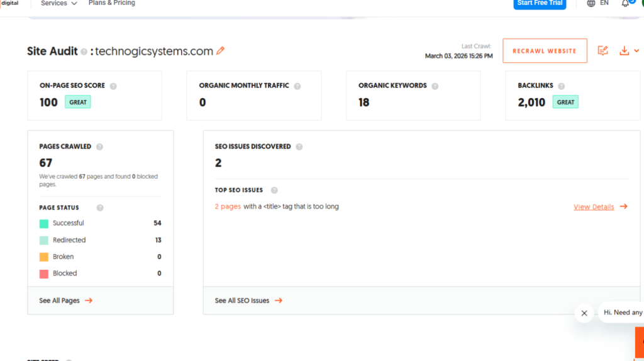The image size is (644, 361).
Task: Click the technogicsystems.com domain title
Action: (154, 52)
